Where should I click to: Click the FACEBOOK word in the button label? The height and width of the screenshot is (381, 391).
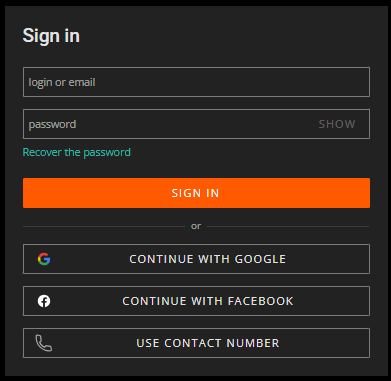pyautogui.click(x=261, y=301)
